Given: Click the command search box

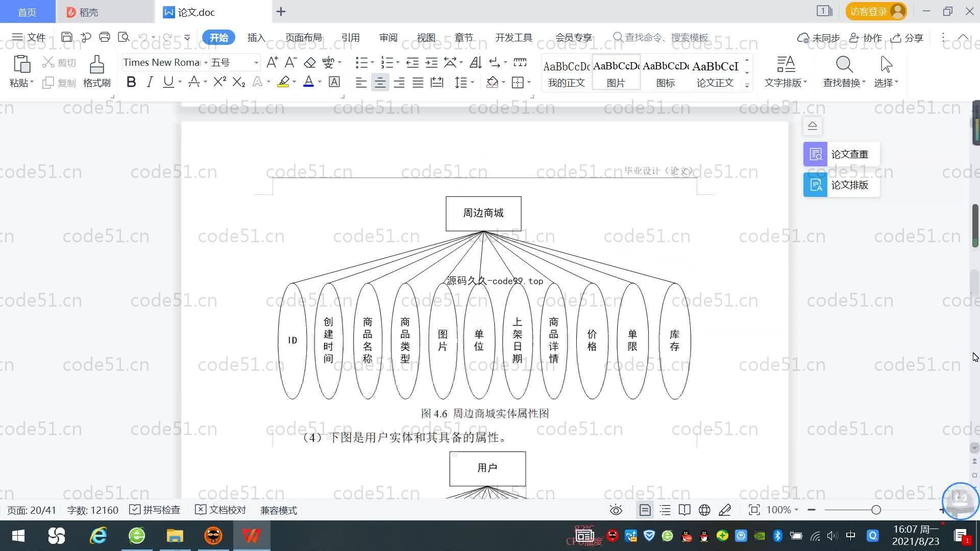Looking at the screenshot, I should [x=661, y=37].
